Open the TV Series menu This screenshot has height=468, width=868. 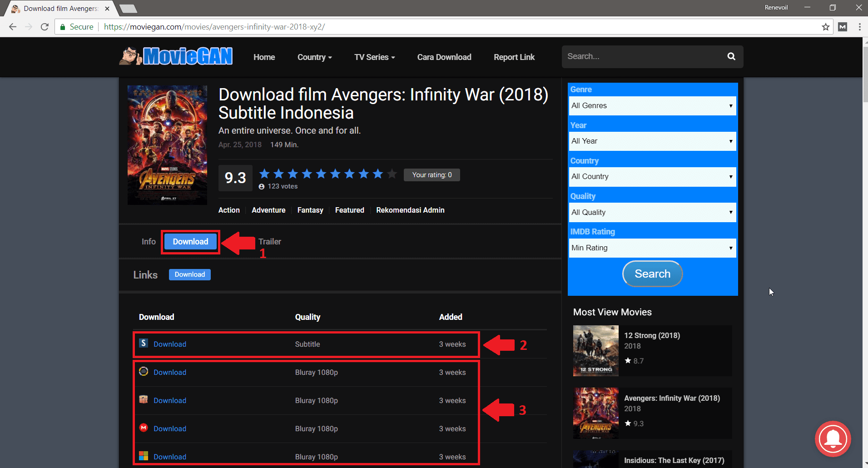pos(374,57)
